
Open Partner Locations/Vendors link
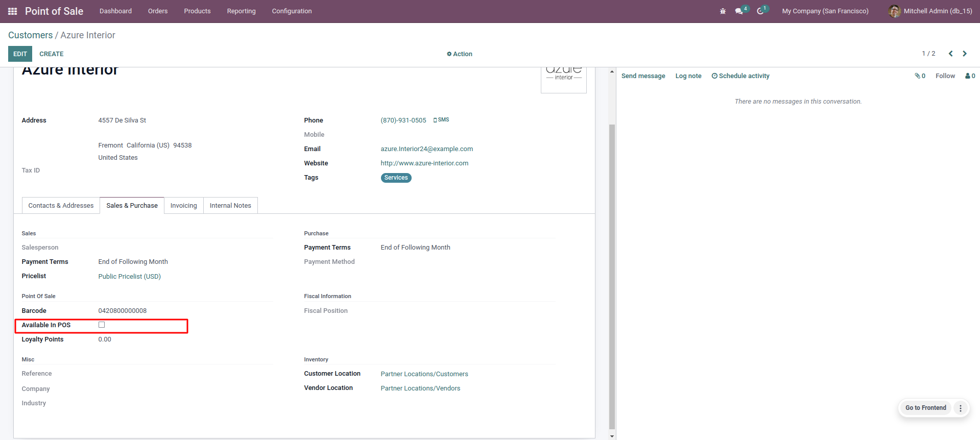(420, 388)
